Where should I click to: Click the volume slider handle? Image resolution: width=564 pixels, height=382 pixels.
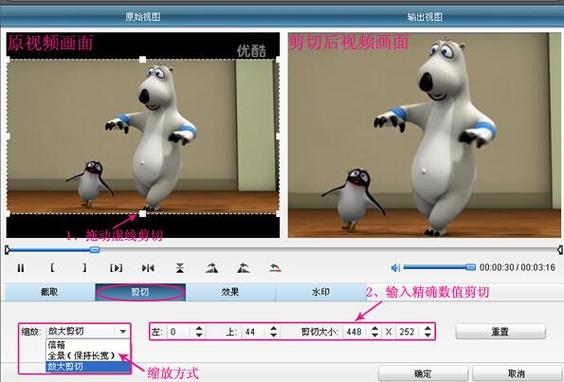pos(470,267)
